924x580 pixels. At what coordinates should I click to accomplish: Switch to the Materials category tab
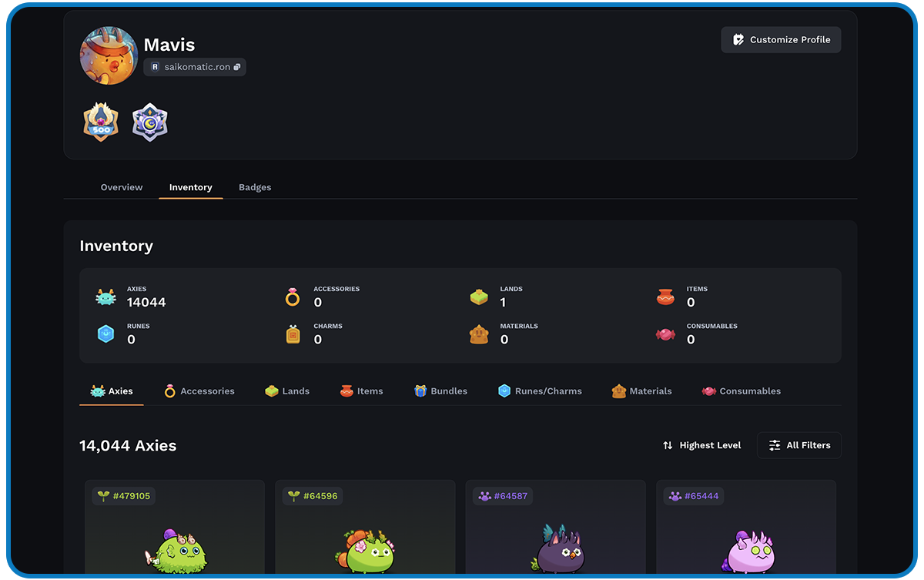[642, 391]
